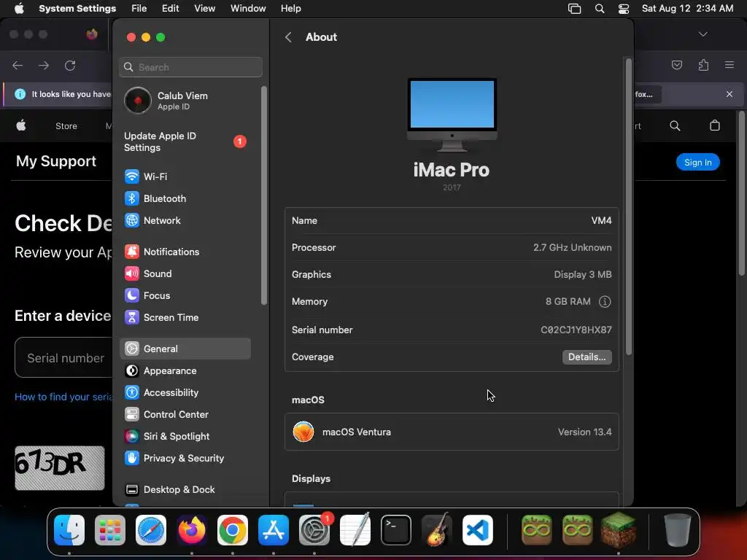
Task: Open the Apple menu
Action: (19, 9)
